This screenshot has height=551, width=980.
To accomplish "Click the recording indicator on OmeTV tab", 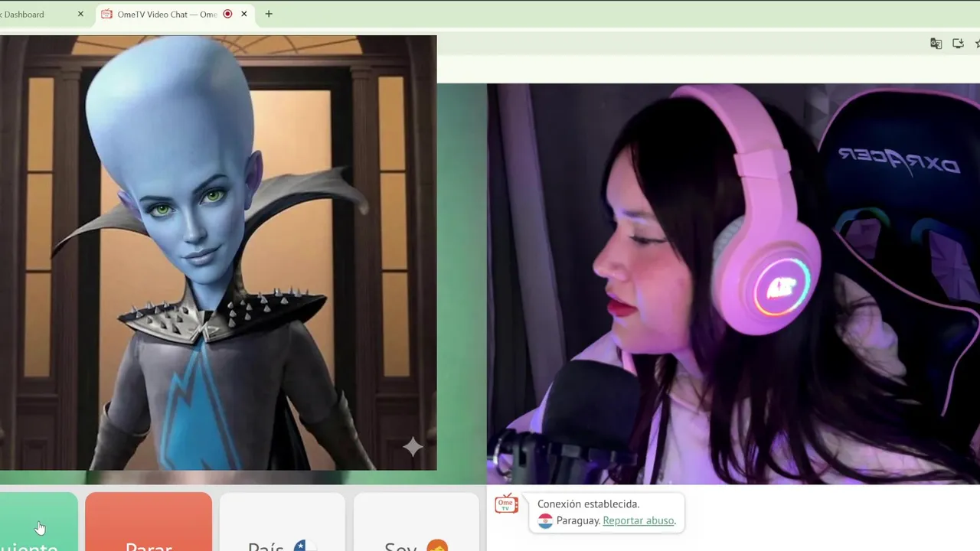I will click(x=227, y=14).
